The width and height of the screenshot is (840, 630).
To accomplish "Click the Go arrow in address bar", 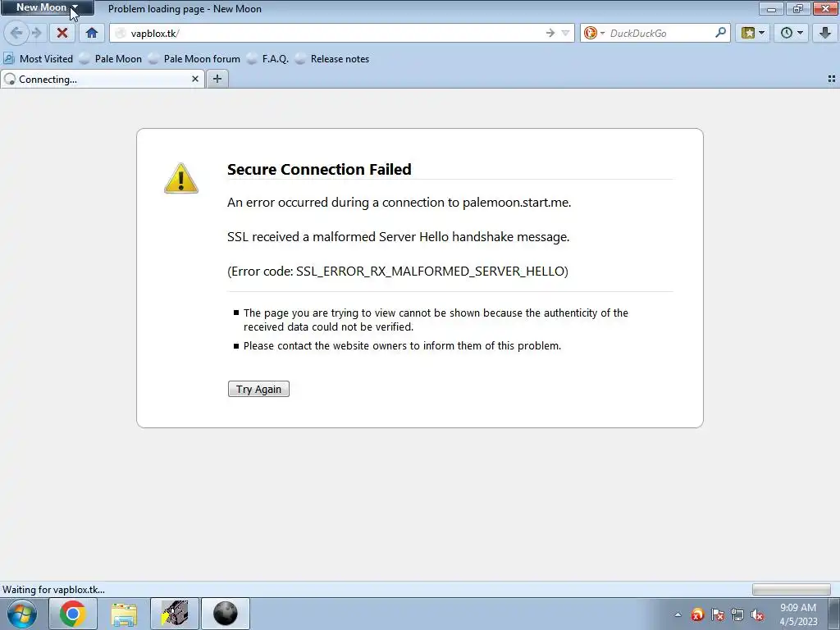I will [550, 33].
